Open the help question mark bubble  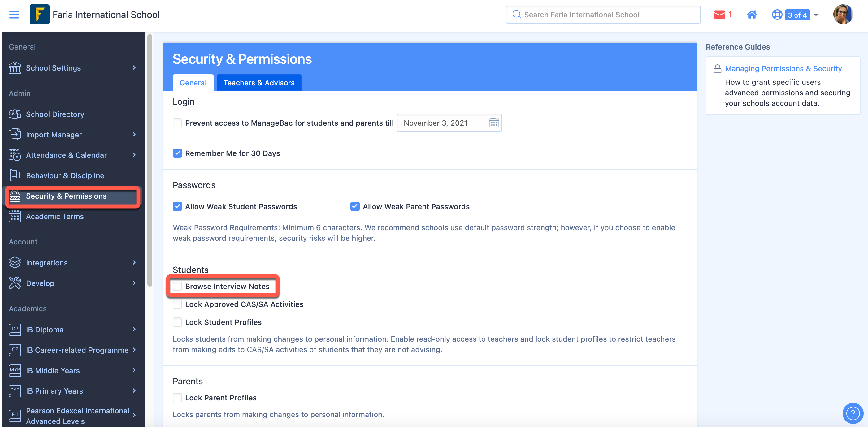point(853,413)
